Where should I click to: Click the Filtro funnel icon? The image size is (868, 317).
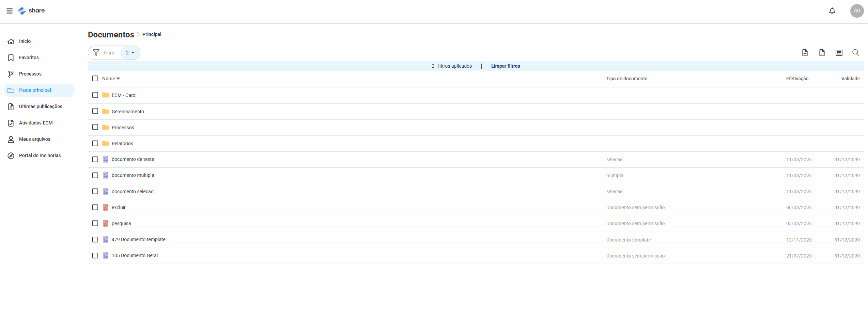[x=96, y=53]
